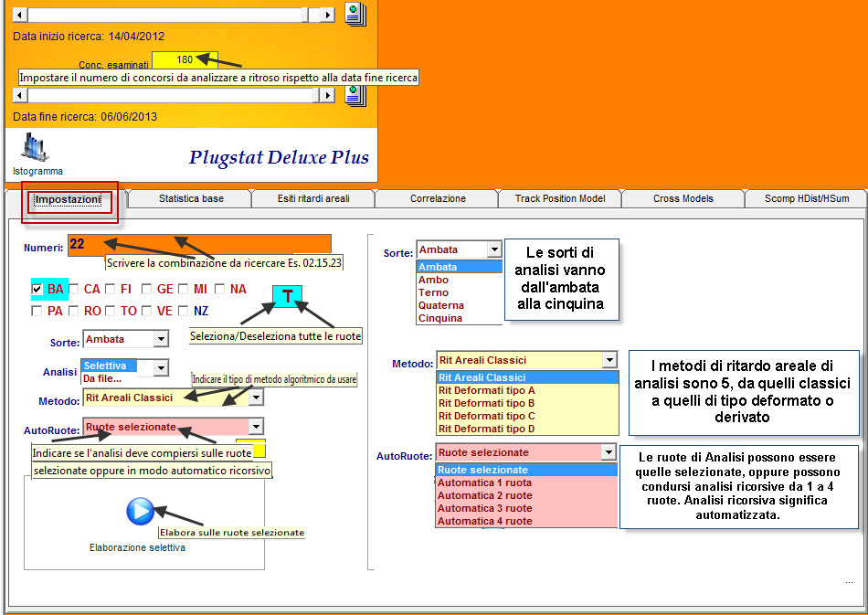Screen dimensions: 868x615
Task: Click the left arrow of the end-date scrollbar
Action: click(20, 95)
